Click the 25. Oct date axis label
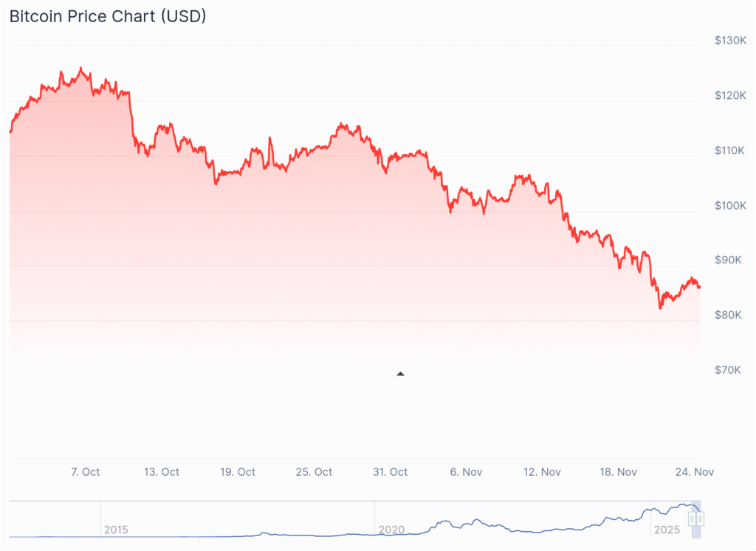The height and width of the screenshot is (551, 756). pyautogui.click(x=313, y=472)
